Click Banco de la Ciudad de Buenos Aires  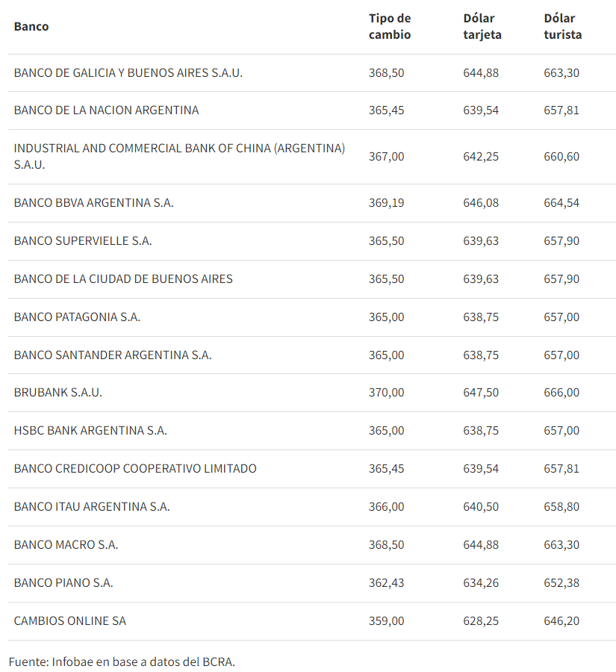[123, 279]
